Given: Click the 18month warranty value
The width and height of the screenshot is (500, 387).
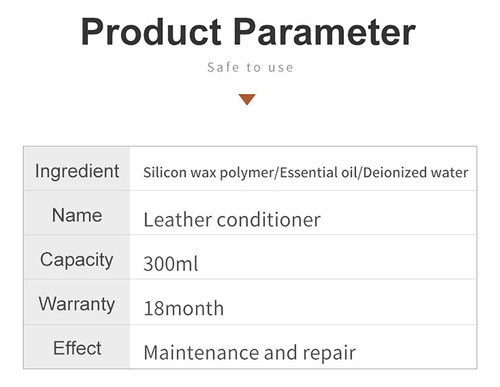Looking at the screenshot, I should (183, 308).
